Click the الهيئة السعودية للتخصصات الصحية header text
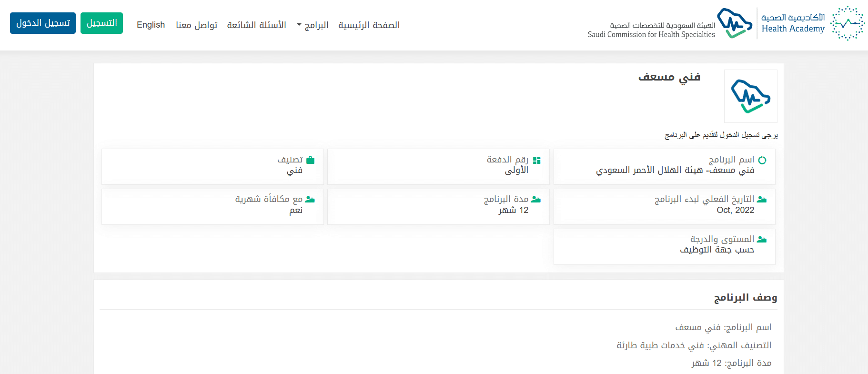The width and height of the screenshot is (868, 374). (x=663, y=25)
